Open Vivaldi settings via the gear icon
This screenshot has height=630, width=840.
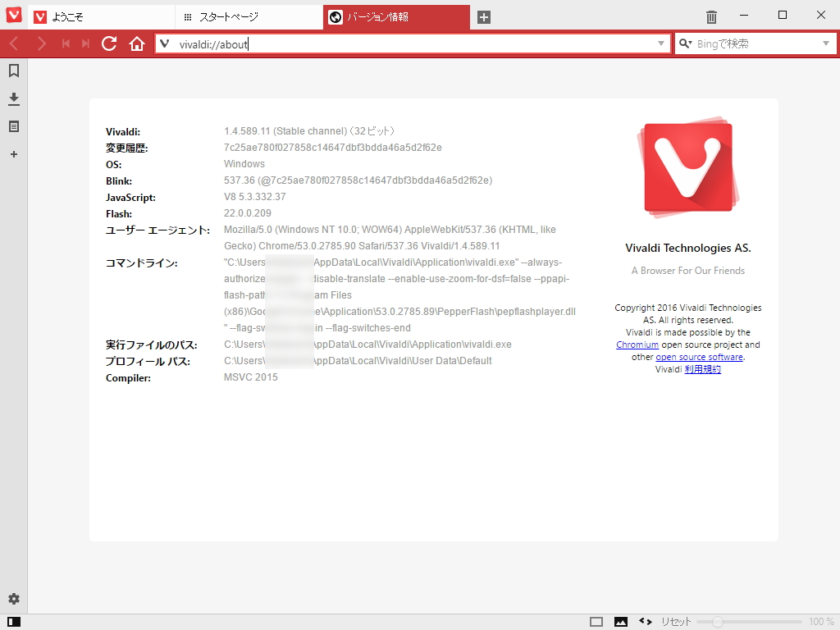tap(13, 600)
